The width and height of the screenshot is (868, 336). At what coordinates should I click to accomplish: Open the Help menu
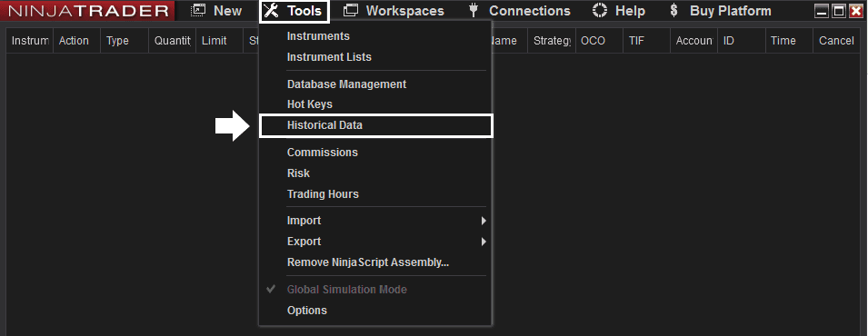(x=618, y=11)
